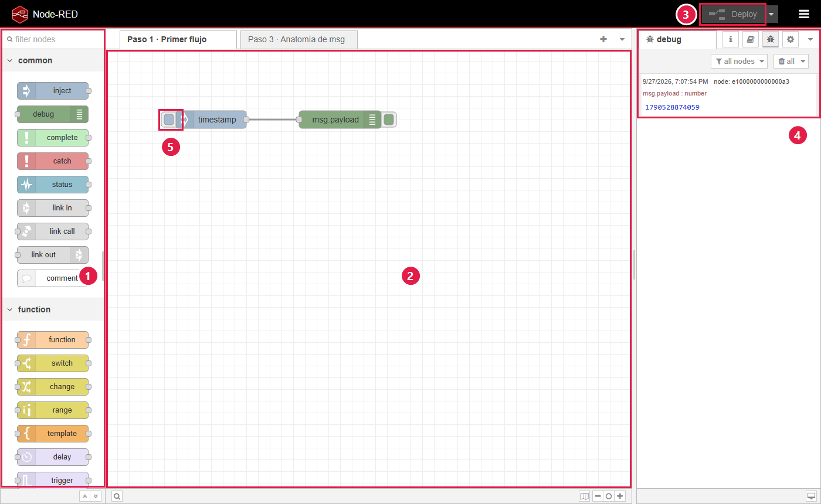Screen dimensions: 821x504
Task: Pick the link in node in palette
Action: [53, 208]
